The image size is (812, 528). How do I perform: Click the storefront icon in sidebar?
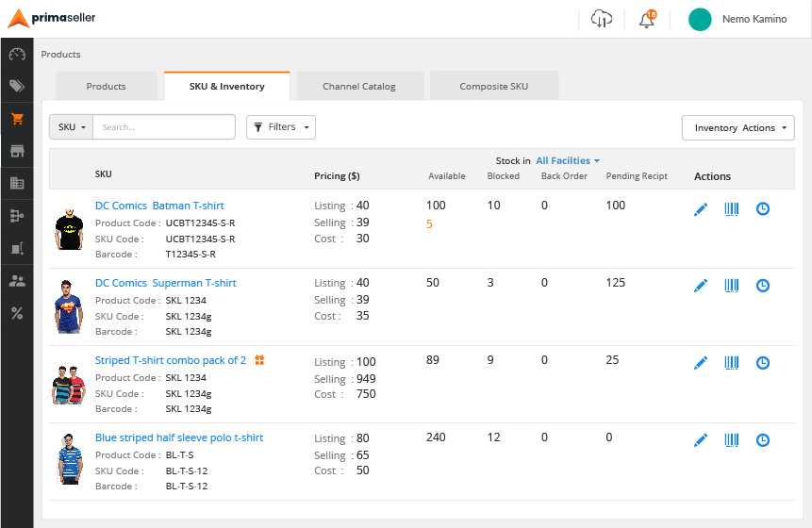(x=16, y=151)
